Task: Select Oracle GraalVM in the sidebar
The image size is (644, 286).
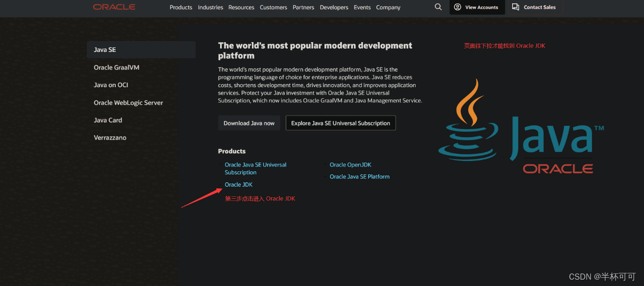Action: (117, 68)
